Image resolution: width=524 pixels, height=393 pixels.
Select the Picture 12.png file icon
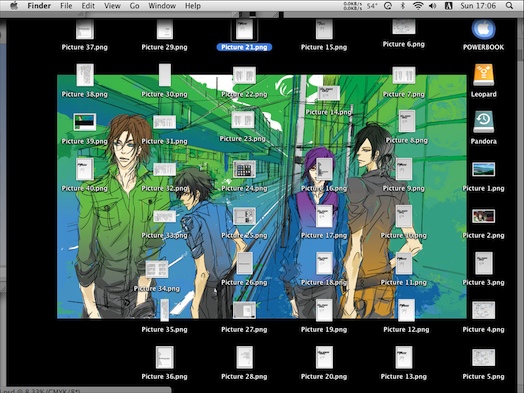(x=406, y=310)
